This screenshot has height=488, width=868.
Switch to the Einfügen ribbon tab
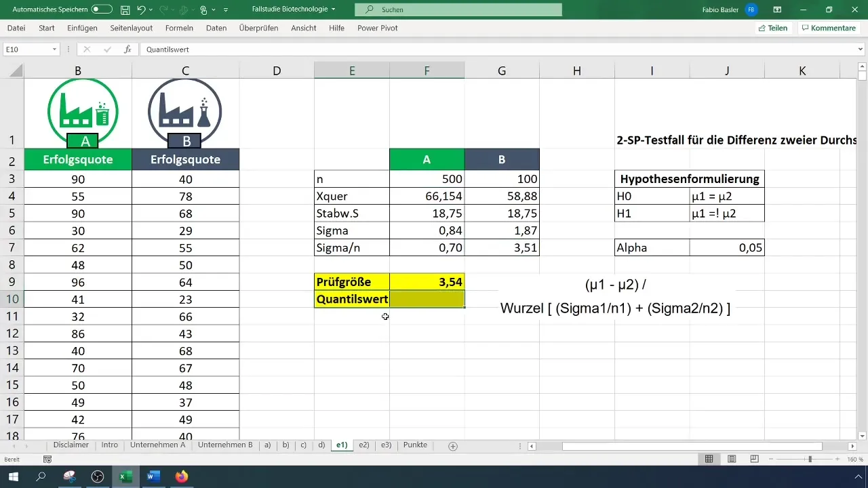(82, 28)
